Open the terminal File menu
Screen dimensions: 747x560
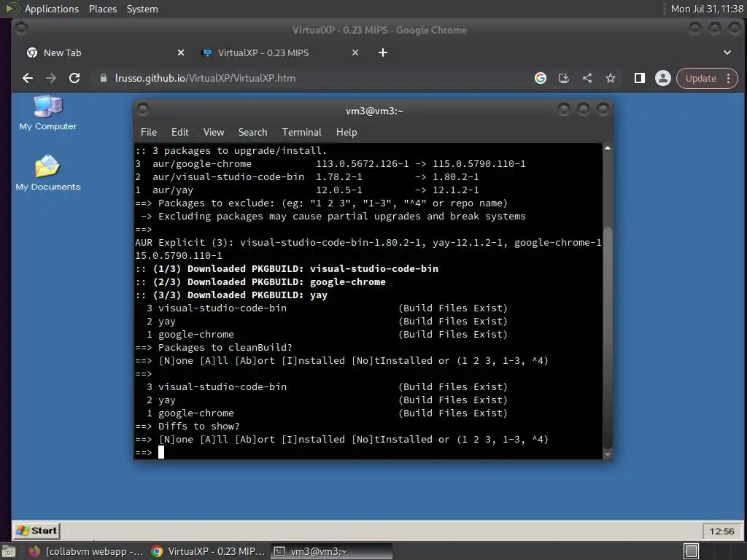(149, 133)
